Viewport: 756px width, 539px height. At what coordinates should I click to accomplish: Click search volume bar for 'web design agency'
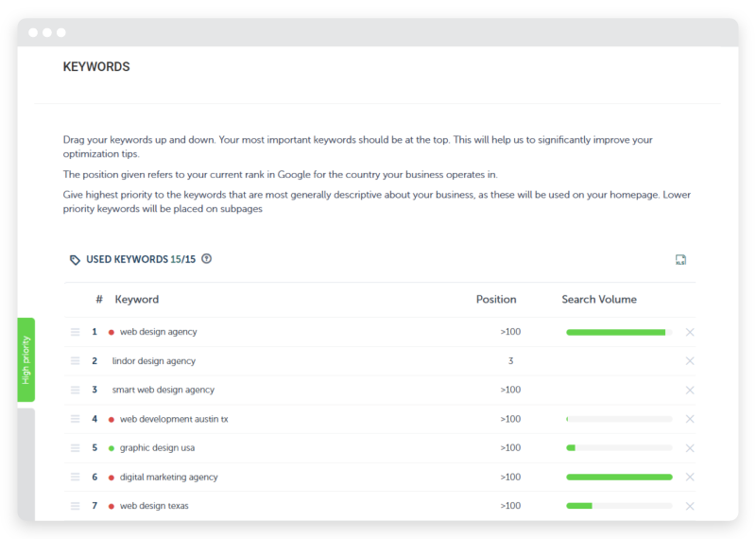[x=619, y=332]
